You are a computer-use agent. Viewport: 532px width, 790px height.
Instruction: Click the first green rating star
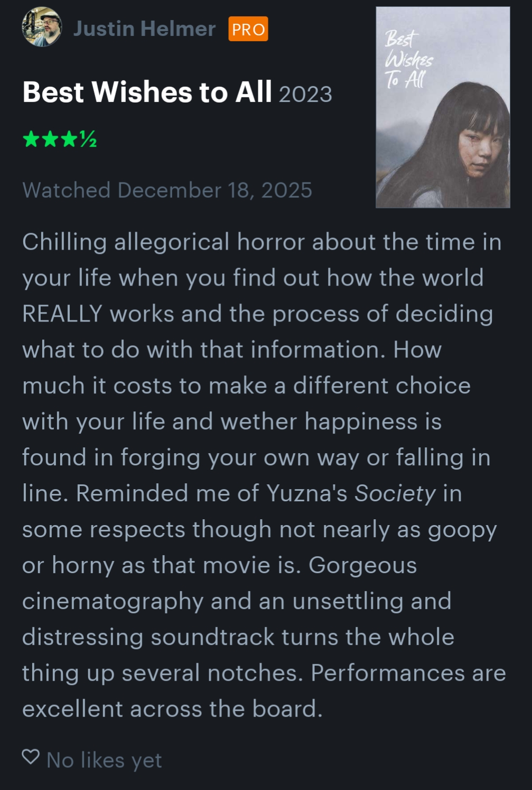pos(31,140)
